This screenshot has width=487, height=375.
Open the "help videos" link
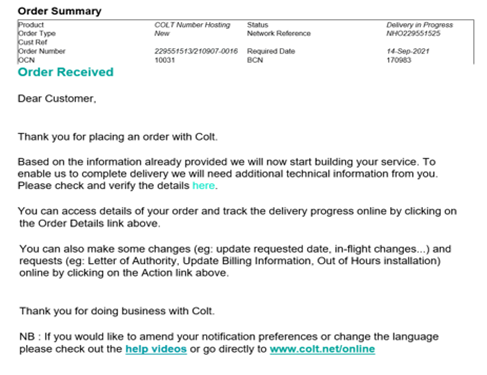[156, 349]
